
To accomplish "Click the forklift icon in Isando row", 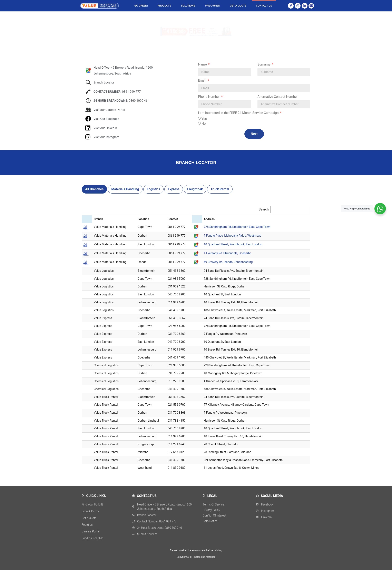I will click(86, 263).
